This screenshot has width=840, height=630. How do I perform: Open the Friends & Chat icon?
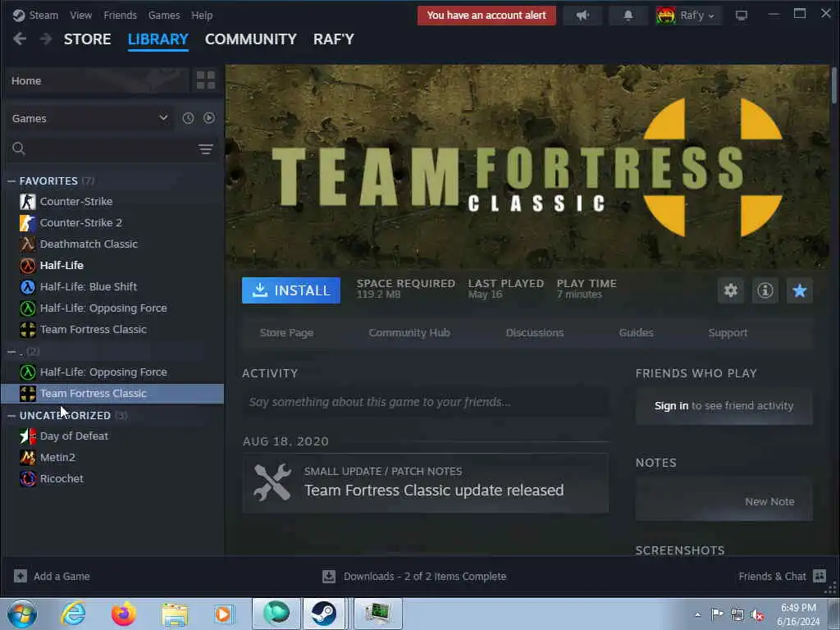[x=819, y=576]
